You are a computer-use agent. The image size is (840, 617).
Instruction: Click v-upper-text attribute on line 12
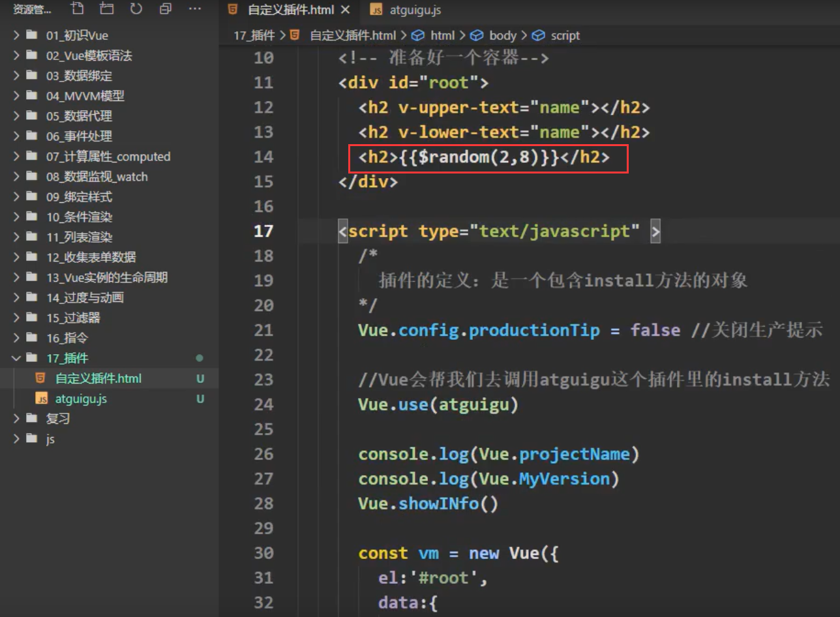(x=458, y=107)
